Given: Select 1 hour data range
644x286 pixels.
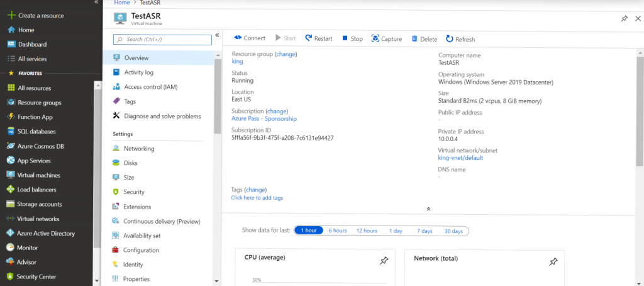Looking at the screenshot, I should (x=308, y=231).
